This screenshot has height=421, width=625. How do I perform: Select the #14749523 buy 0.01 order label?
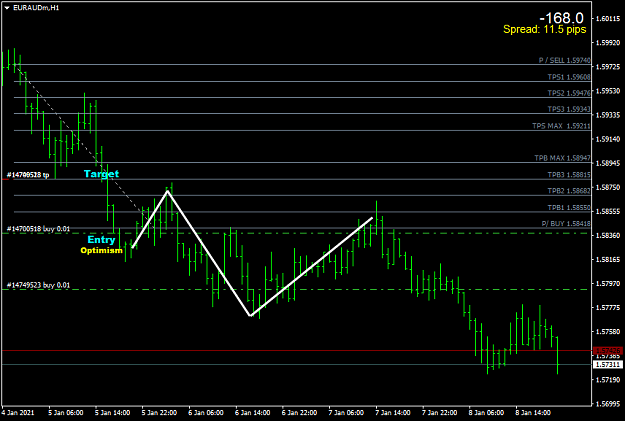38,285
